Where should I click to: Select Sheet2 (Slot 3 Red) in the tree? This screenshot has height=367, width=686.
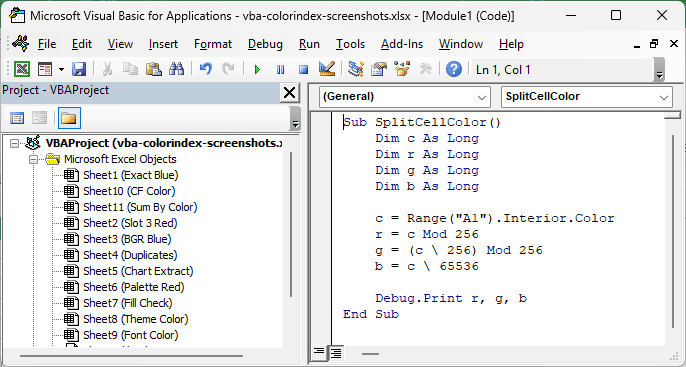click(130, 223)
